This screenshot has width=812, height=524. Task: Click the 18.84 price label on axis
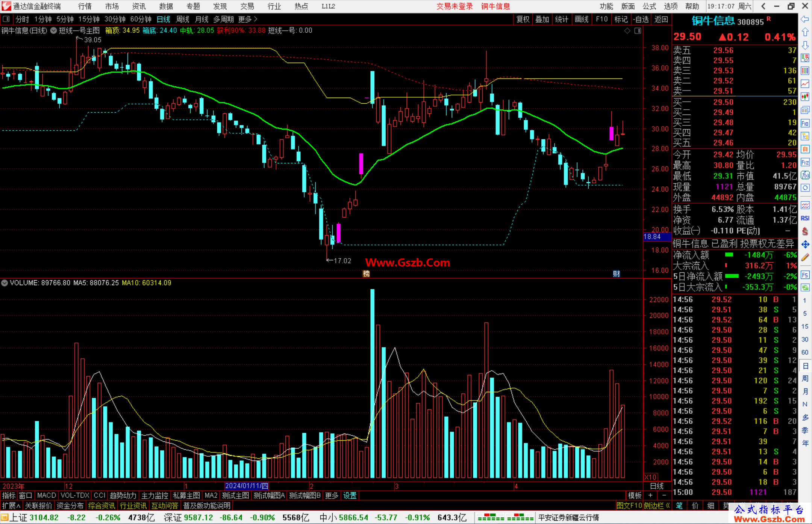pyautogui.click(x=657, y=237)
